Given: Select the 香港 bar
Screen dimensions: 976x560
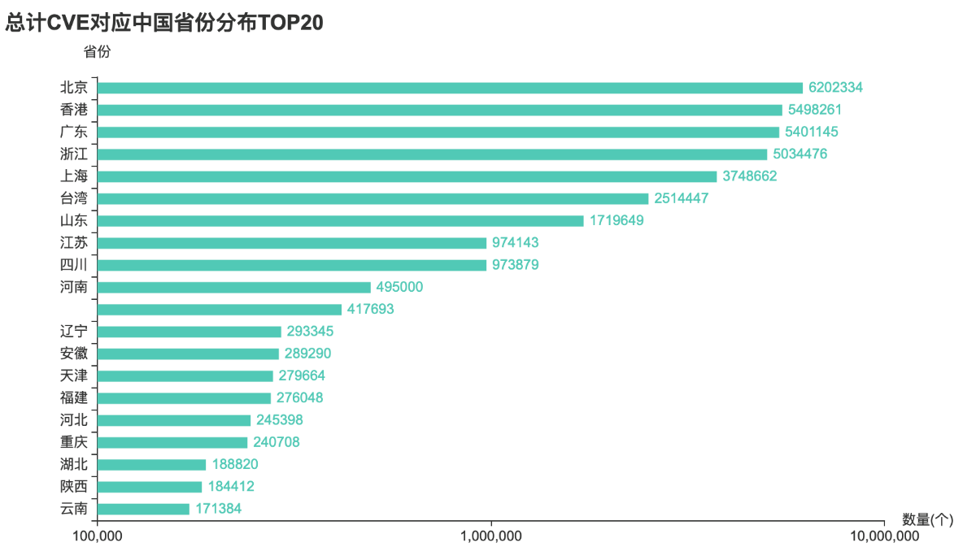Looking at the screenshot, I should pyautogui.click(x=439, y=110).
